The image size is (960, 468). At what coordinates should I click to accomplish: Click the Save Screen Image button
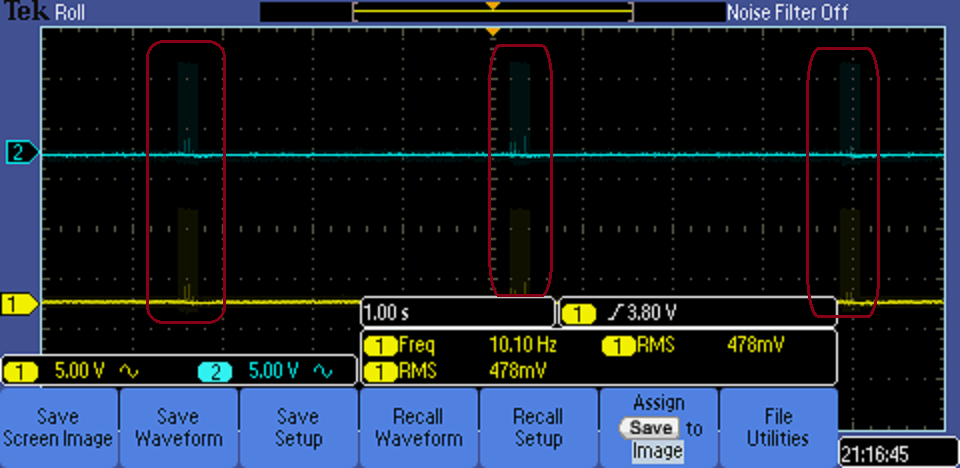click(58, 427)
